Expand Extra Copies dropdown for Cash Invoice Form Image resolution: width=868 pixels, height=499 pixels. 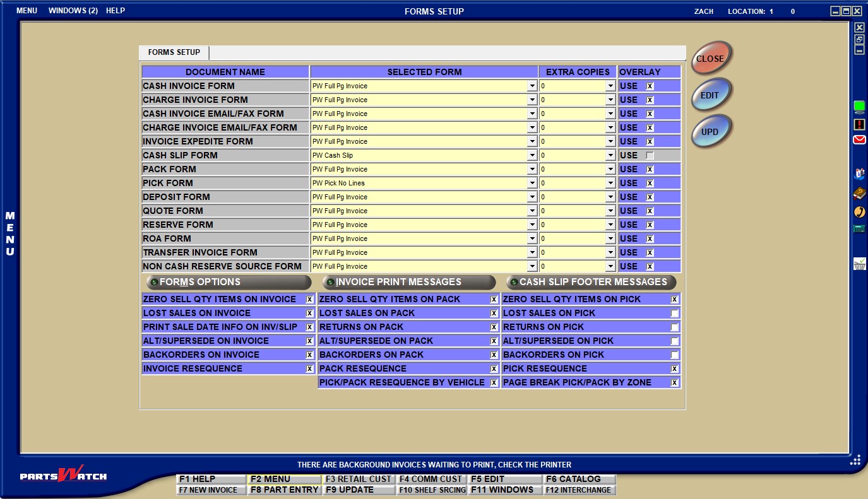click(x=610, y=86)
